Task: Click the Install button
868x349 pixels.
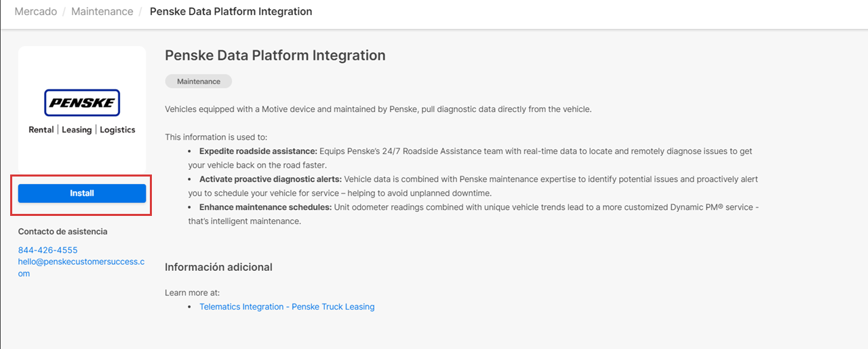Action: [82, 194]
